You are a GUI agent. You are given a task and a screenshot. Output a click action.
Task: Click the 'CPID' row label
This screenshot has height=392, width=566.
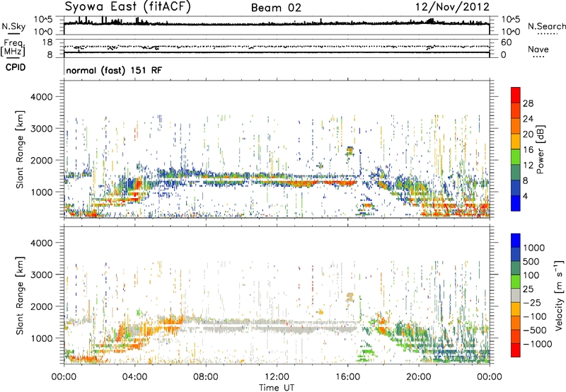click(16, 67)
